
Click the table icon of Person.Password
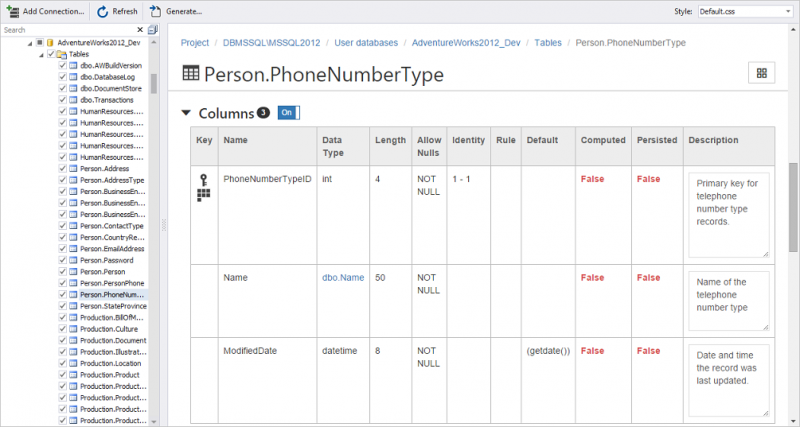pos(73,260)
